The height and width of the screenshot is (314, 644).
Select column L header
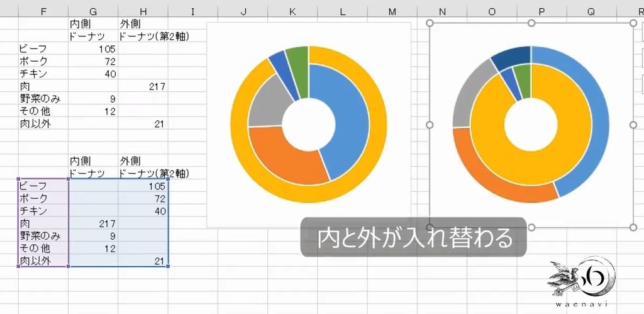pyautogui.click(x=342, y=11)
